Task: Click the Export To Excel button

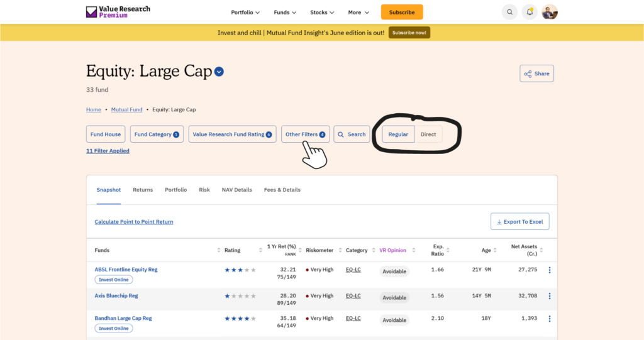Action: 519,222
